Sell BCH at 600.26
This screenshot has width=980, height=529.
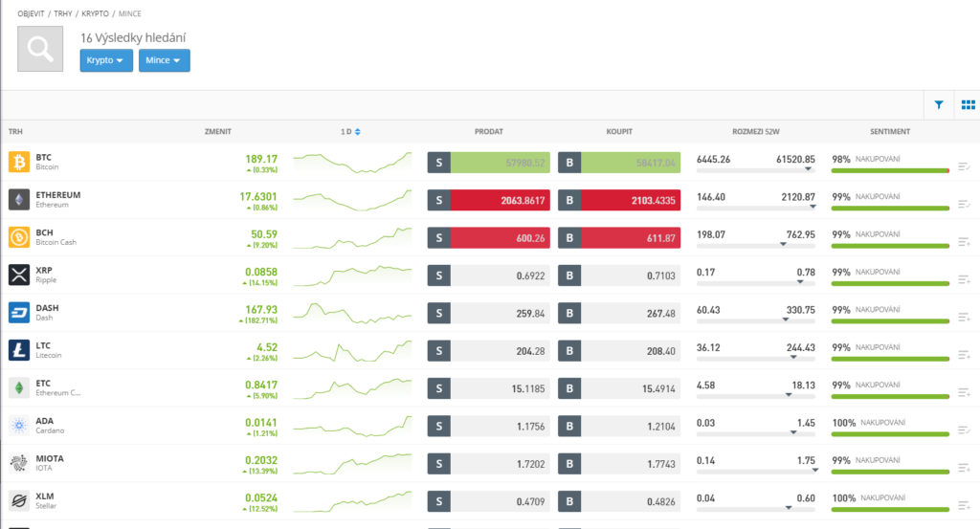click(489, 238)
